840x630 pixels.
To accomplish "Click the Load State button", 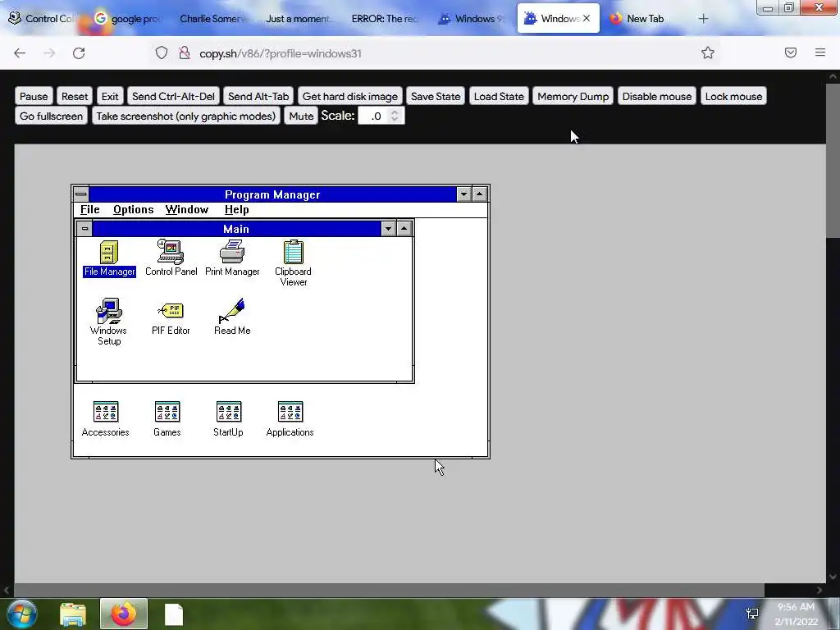I will (499, 97).
